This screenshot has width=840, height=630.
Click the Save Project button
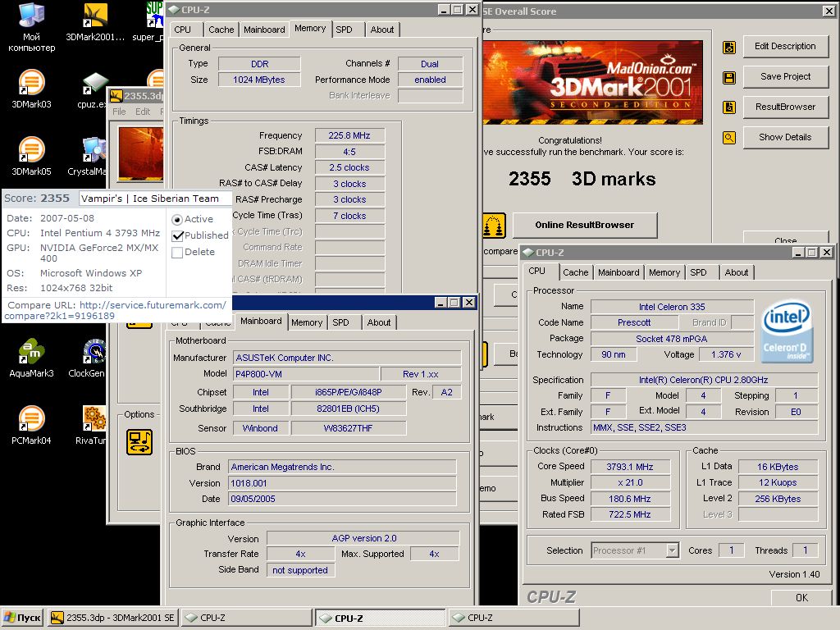[x=785, y=76]
